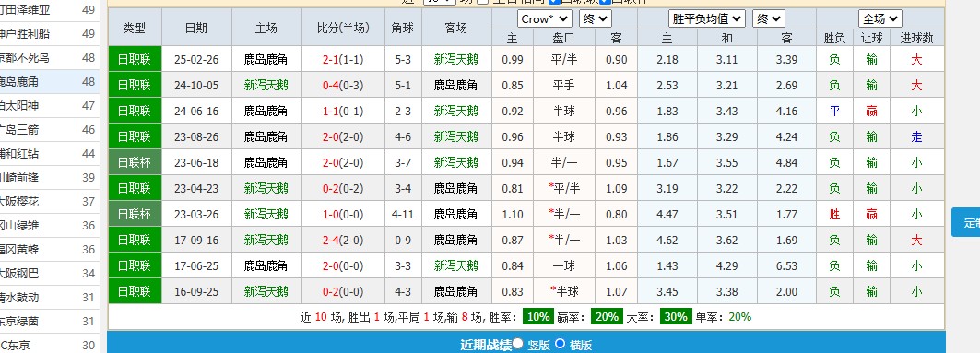Open the 1-0 score link for 23-03-26
The height and width of the screenshot is (353, 980).
(x=331, y=215)
